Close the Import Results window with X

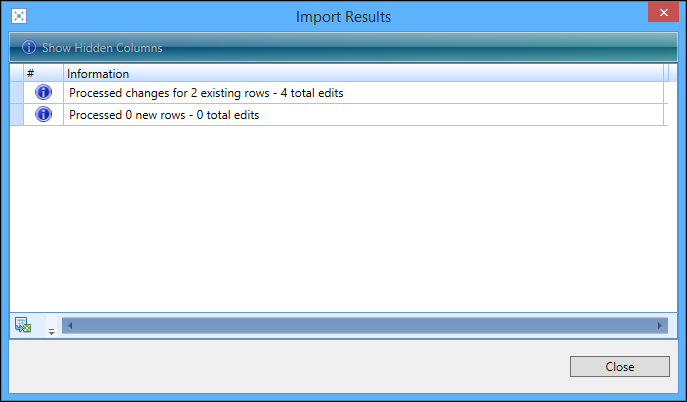pos(664,12)
